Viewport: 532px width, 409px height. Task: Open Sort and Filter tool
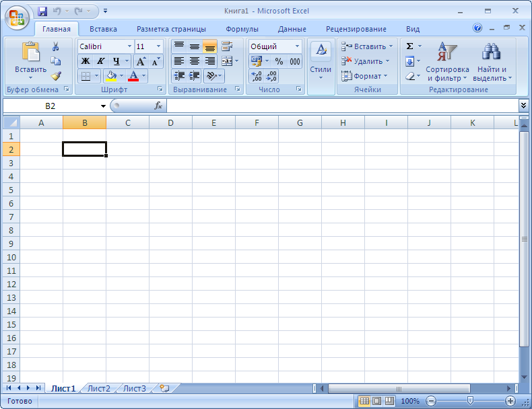[x=447, y=61]
